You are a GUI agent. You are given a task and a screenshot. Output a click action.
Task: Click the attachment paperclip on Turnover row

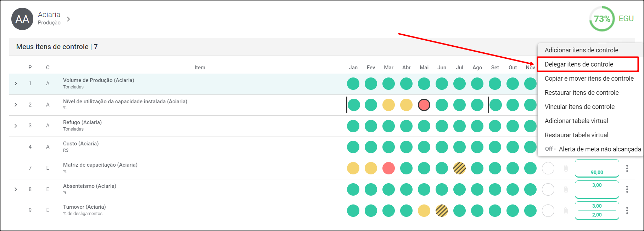click(x=566, y=211)
